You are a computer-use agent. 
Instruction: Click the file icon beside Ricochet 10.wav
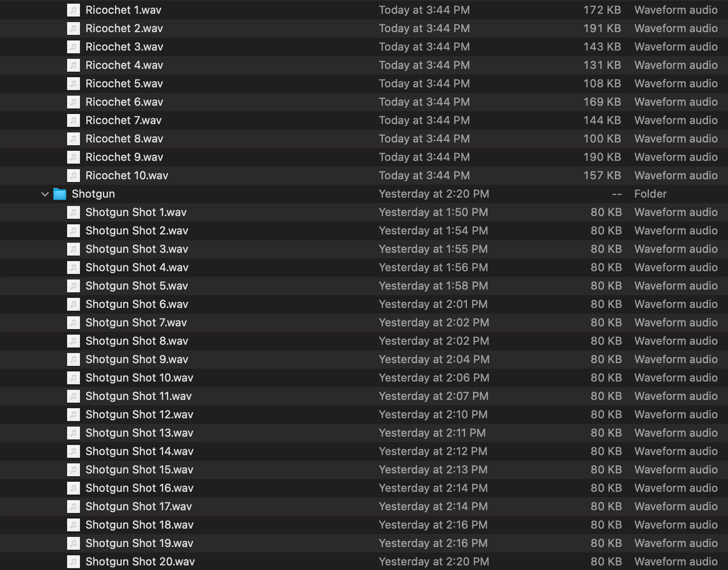click(74, 175)
